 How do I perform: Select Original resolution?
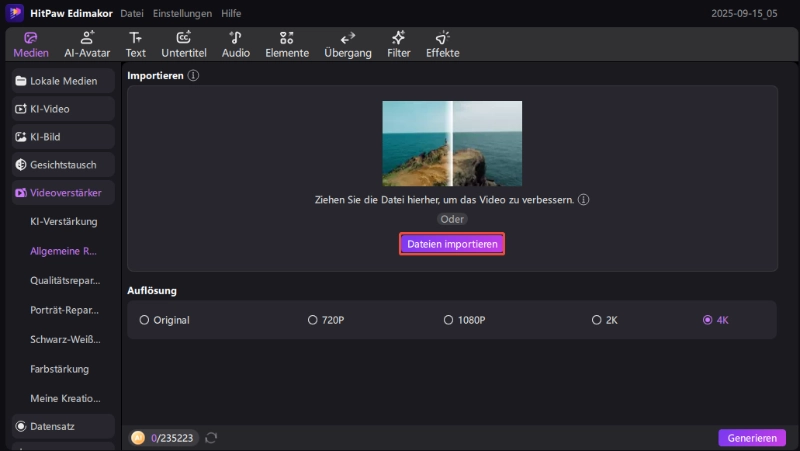164,320
